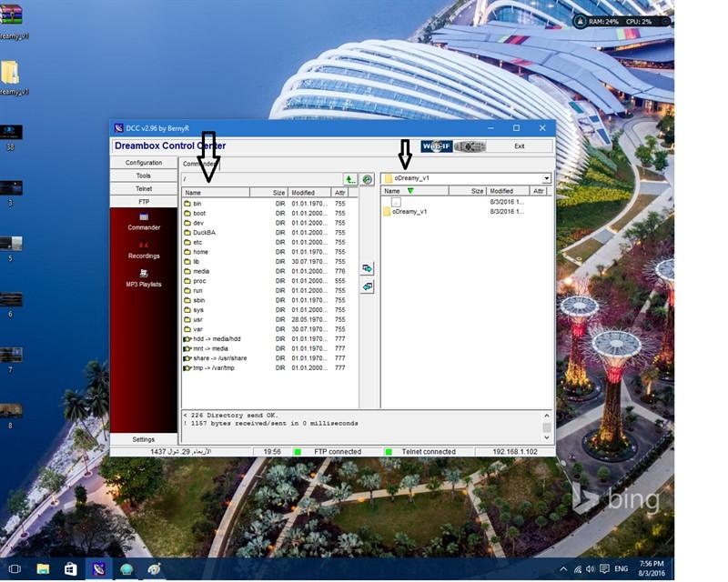Click the DCC app icon on taskbar
The width and height of the screenshot is (728, 582).
(98, 569)
